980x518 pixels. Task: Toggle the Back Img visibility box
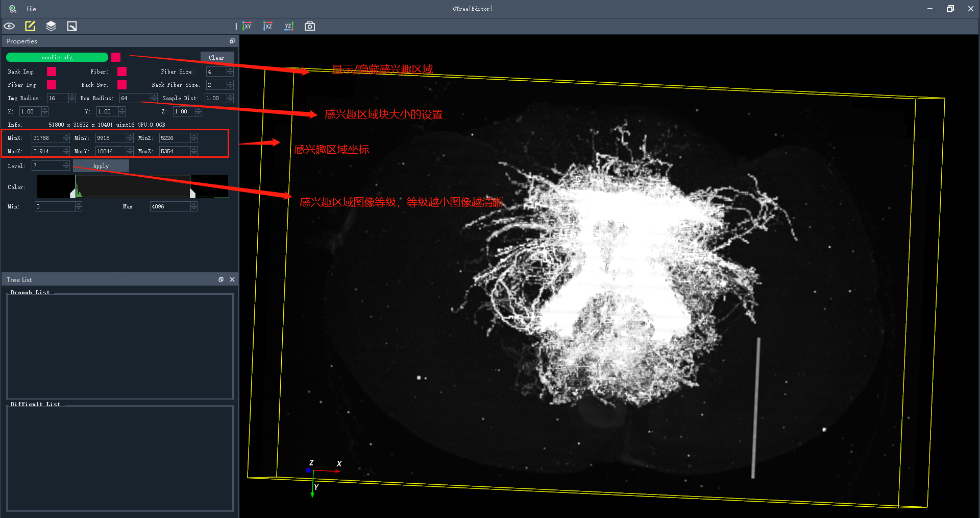click(52, 72)
